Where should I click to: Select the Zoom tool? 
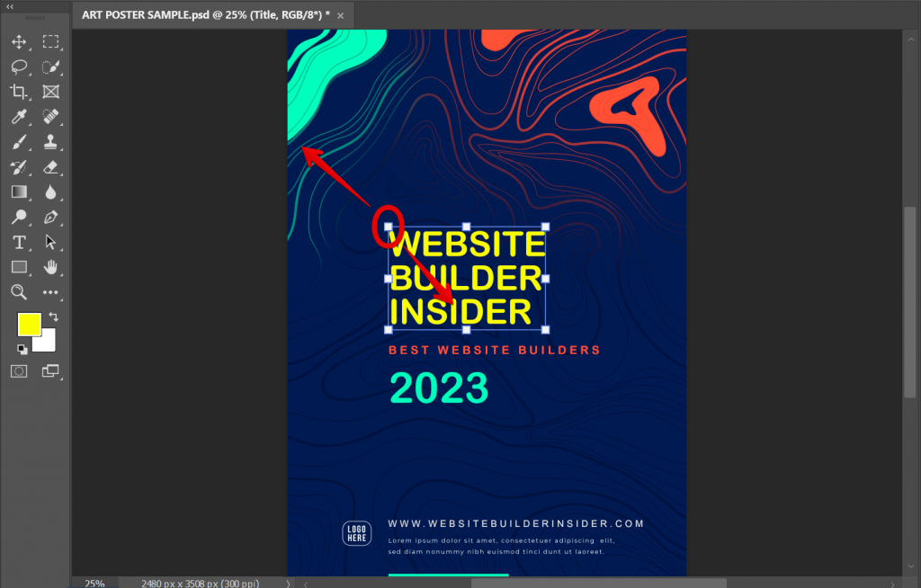(19, 292)
